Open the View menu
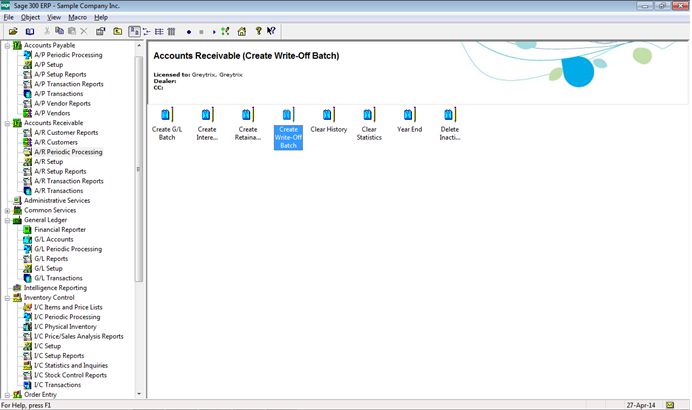The width and height of the screenshot is (692, 410). (x=54, y=17)
